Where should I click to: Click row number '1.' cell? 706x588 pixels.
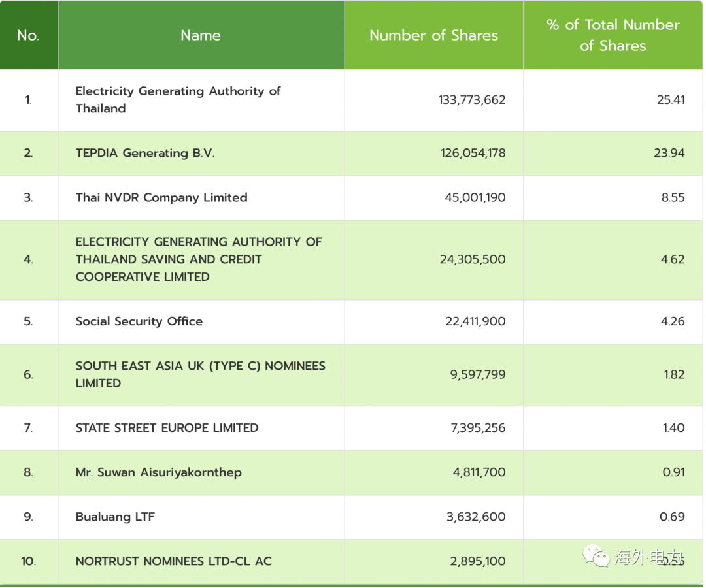click(28, 100)
